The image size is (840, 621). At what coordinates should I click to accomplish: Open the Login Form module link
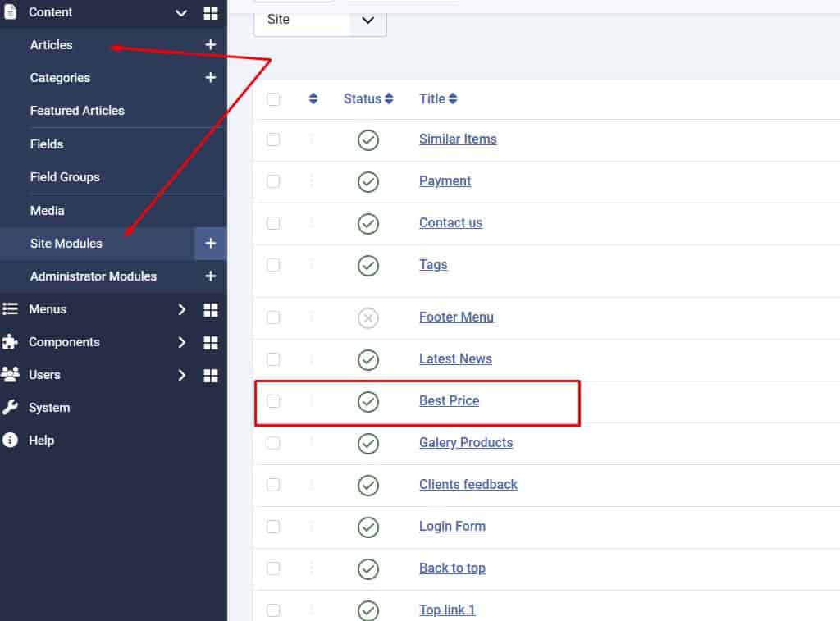point(452,527)
